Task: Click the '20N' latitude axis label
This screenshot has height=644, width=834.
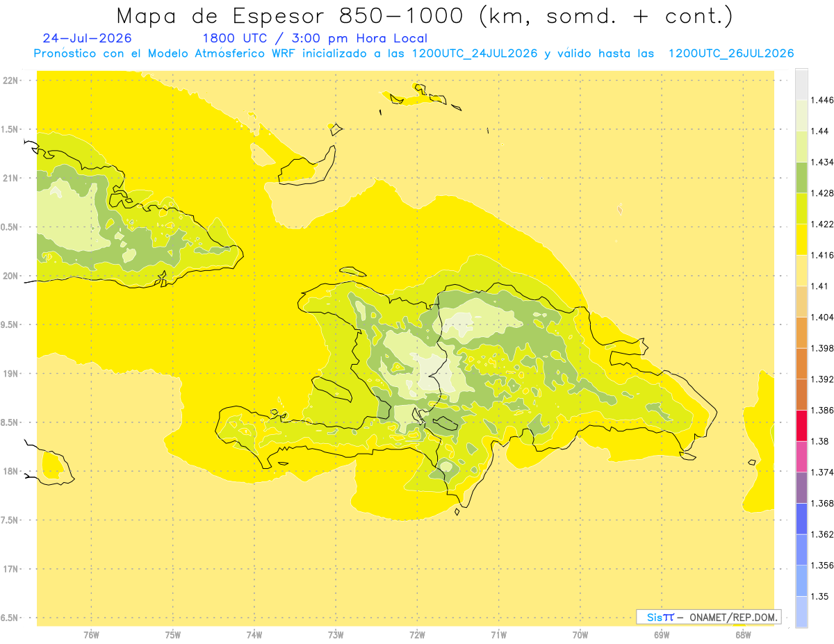Action: (x=11, y=276)
